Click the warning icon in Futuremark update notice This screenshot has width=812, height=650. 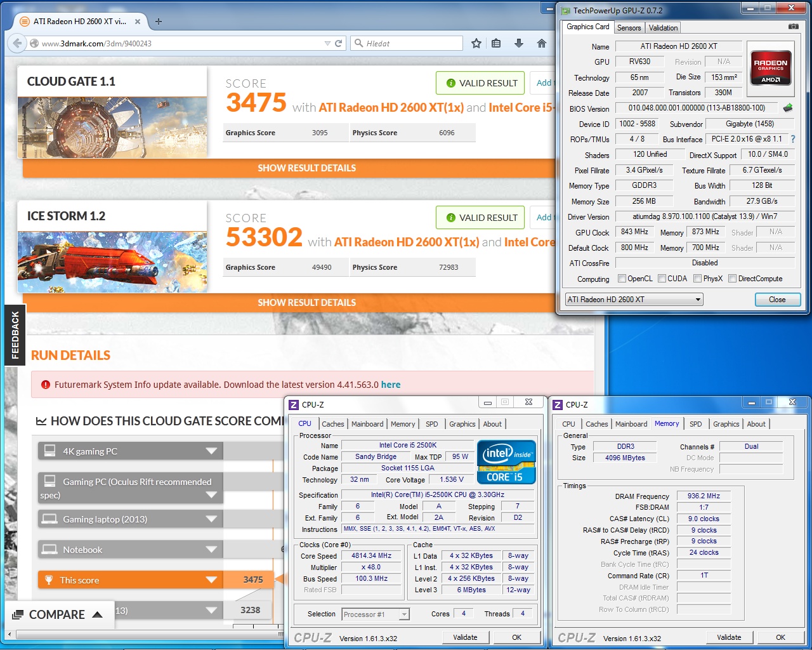point(46,384)
